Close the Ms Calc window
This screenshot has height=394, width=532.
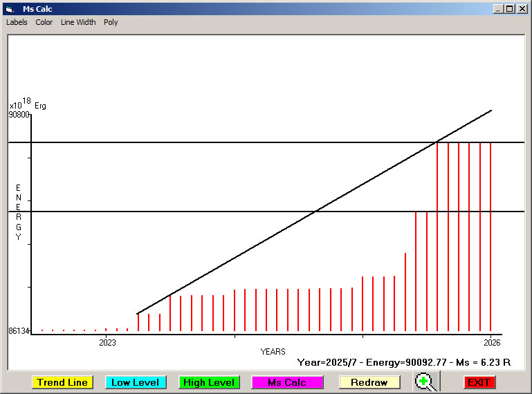pyautogui.click(x=522, y=9)
